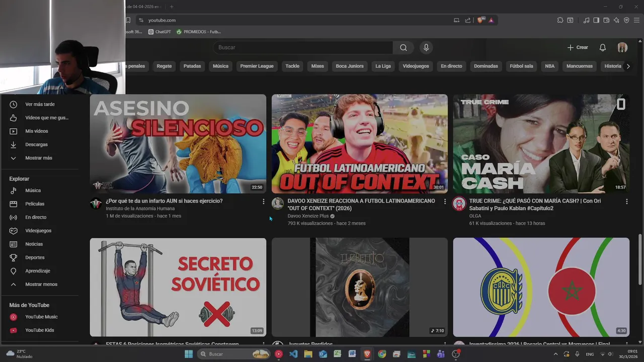Open Visual Studio Code from taskbar
Screen dimensions: 644x362
[x=293, y=354]
